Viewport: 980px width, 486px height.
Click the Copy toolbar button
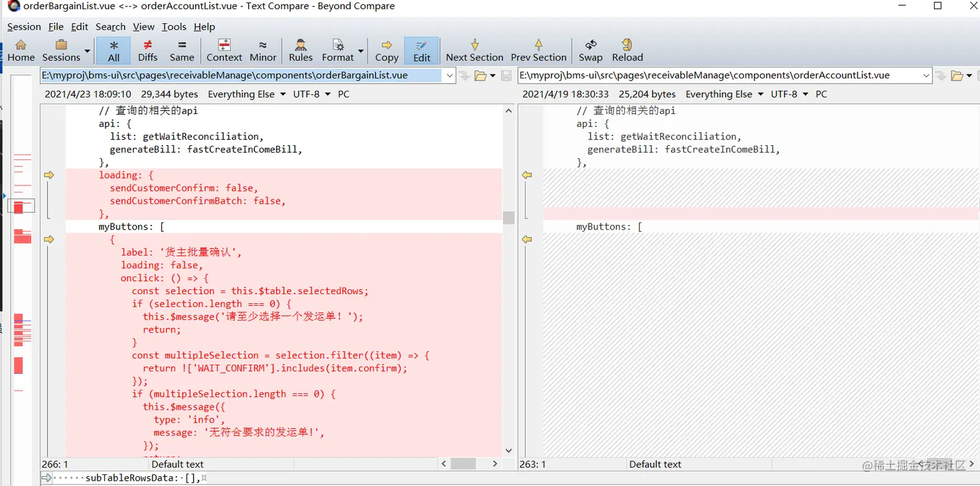click(x=386, y=51)
